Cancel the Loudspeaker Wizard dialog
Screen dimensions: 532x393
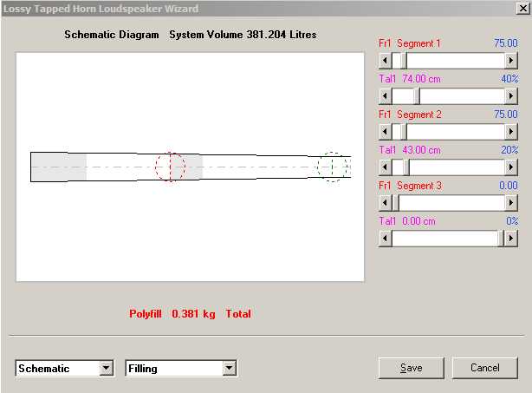coord(485,368)
